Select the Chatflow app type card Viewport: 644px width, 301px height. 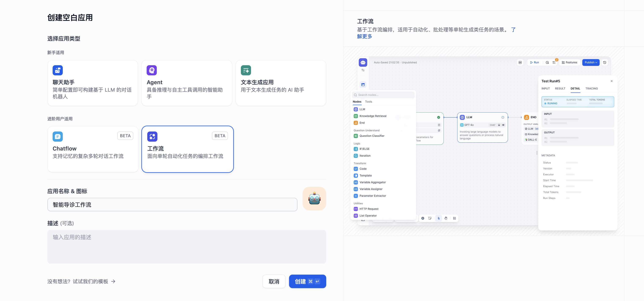[x=93, y=149]
